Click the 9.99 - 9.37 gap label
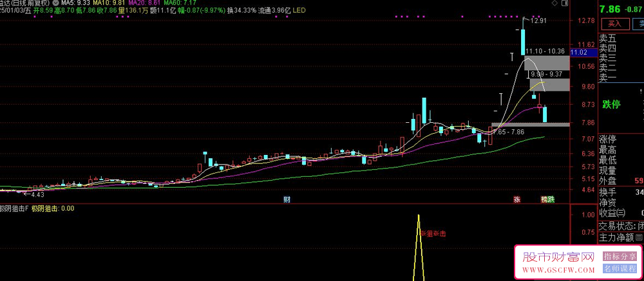Screen dimensions: 644x281 [x=546, y=74]
